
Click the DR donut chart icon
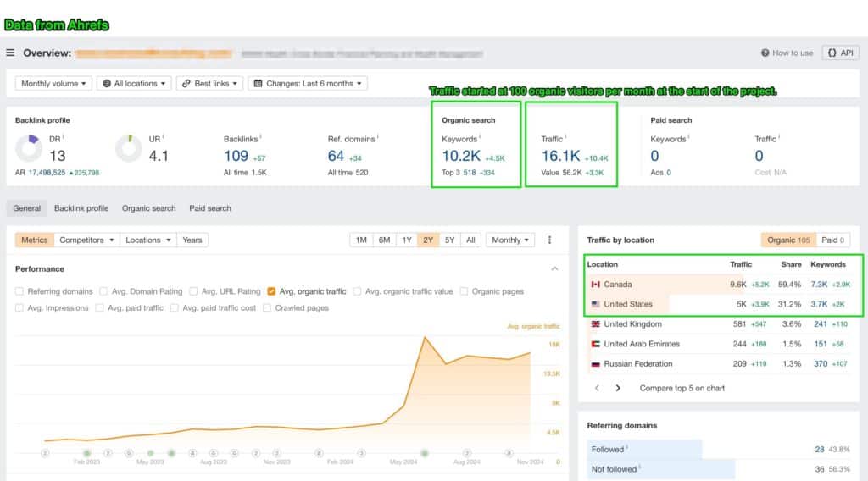(28, 149)
